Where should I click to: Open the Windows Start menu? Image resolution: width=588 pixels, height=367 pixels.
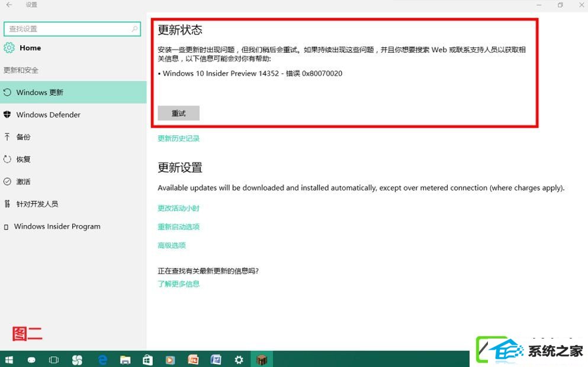(9, 360)
